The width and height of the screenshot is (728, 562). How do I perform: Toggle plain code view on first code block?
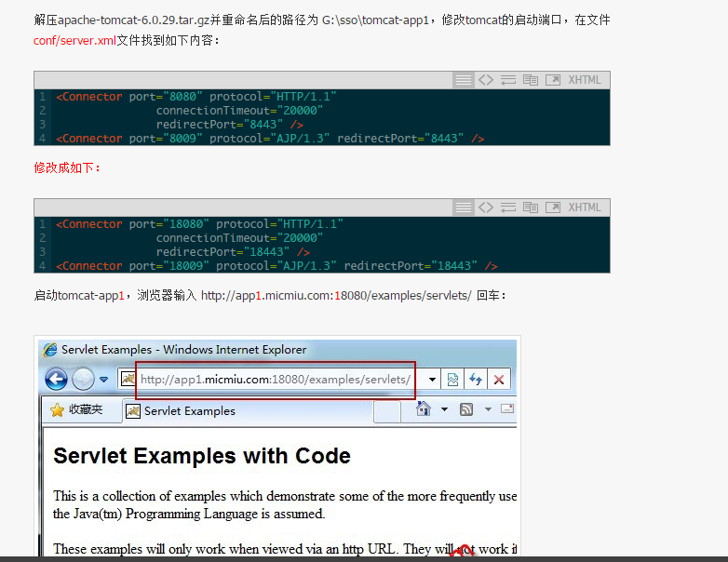click(x=486, y=80)
